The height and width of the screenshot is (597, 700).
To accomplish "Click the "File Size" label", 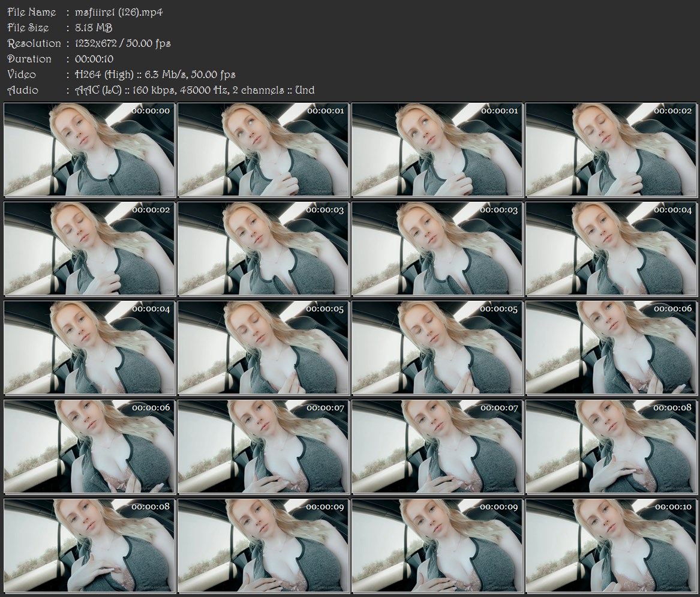I will pyautogui.click(x=28, y=28).
